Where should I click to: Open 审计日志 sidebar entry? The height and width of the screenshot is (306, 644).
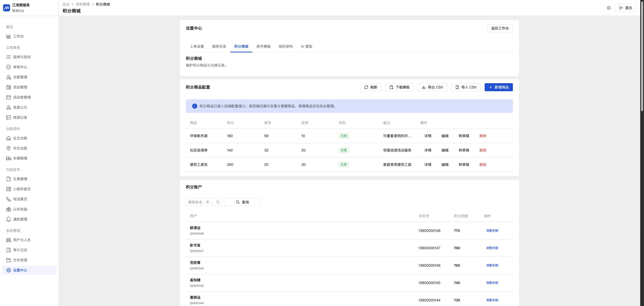coord(29,250)
